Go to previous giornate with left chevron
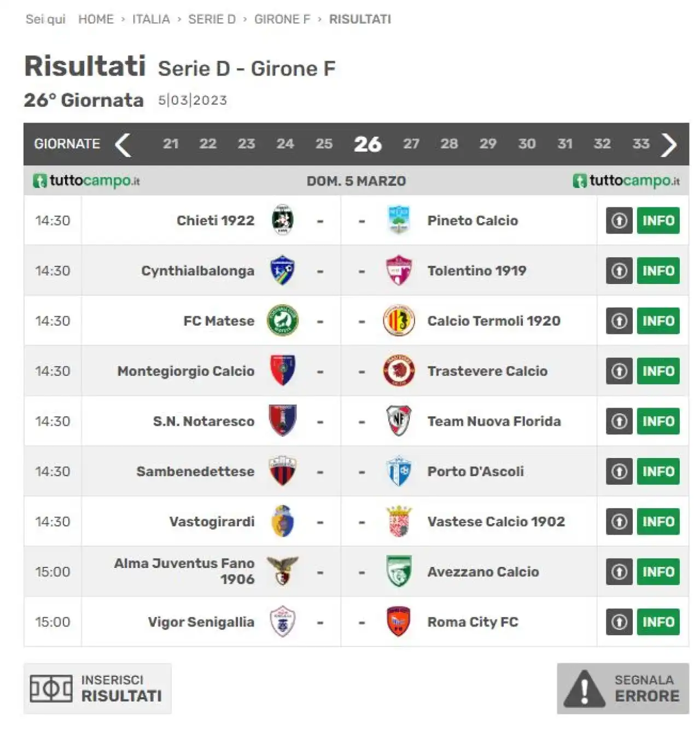 (x=123, y=144)
